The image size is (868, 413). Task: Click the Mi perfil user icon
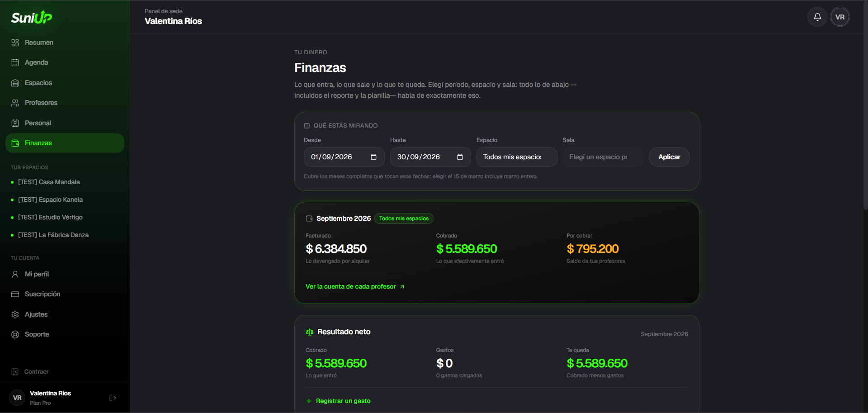15,274
